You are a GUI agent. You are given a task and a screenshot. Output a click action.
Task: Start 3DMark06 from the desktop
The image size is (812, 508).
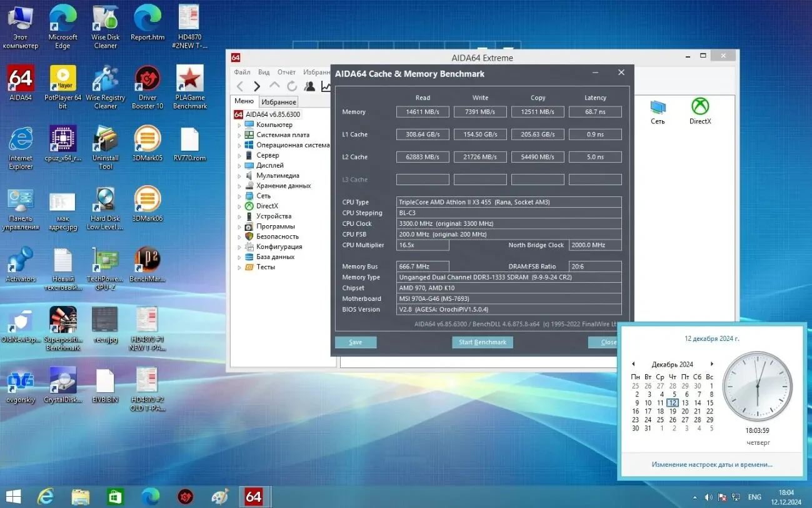click(147, 201)
